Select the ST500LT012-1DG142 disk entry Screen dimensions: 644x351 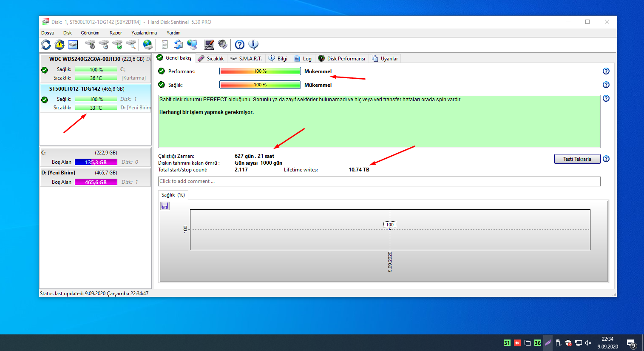96,98
